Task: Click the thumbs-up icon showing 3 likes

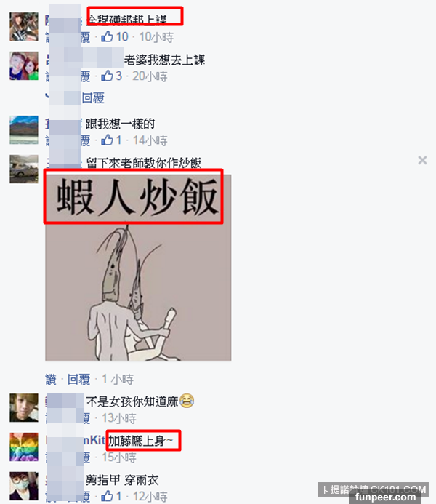Action: click(108, 76)
